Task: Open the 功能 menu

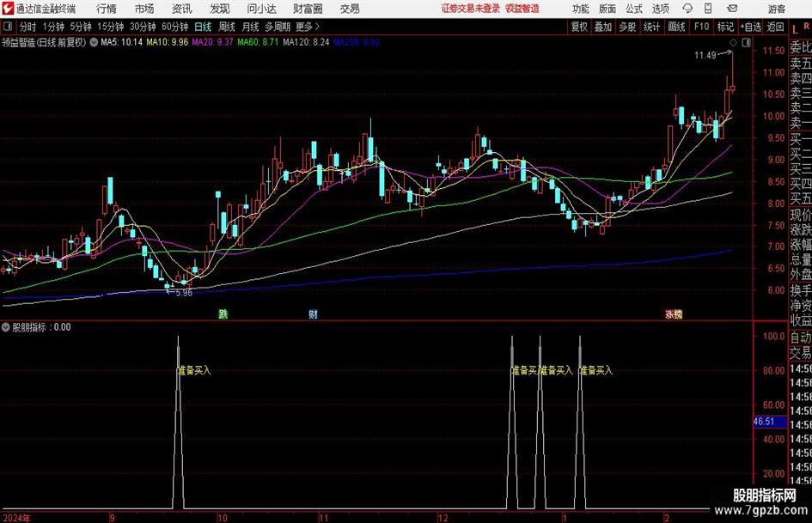Action: pos(581,9)
